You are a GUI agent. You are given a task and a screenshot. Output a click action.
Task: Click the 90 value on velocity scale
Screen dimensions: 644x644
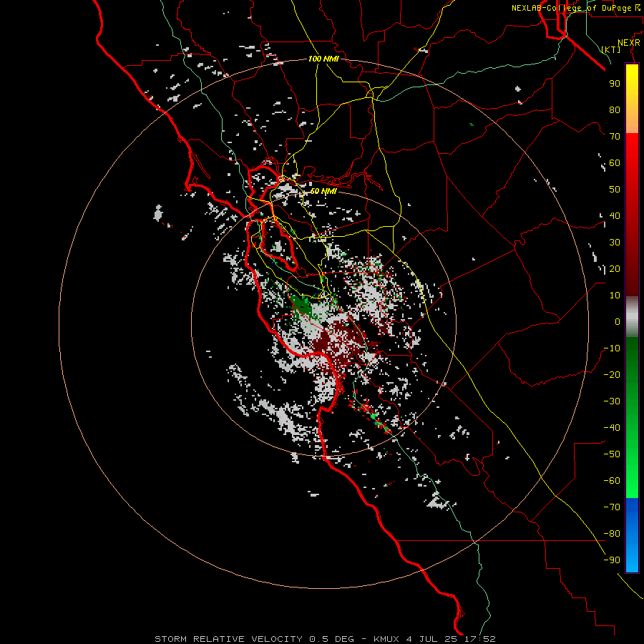pyautogui.click(x=615, y=84)
